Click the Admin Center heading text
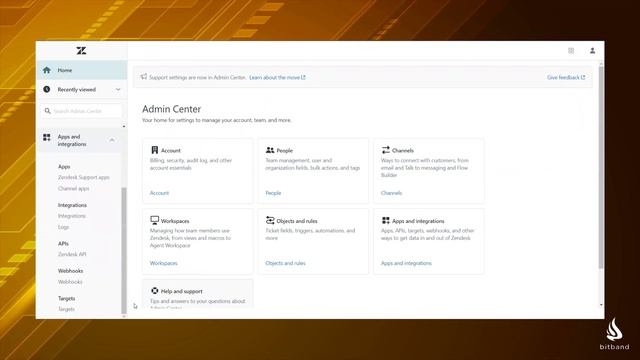 pyautogui.click(x=171, y=109)
